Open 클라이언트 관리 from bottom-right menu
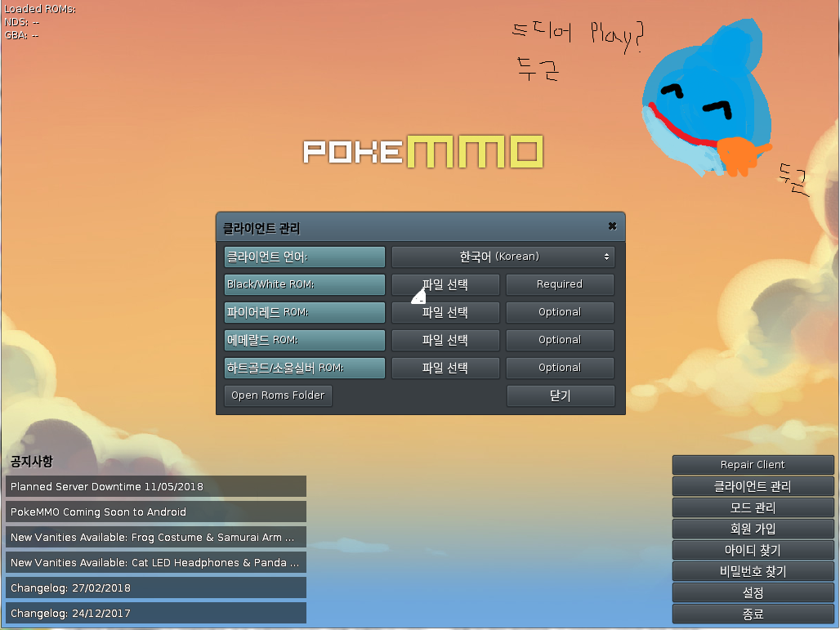Image resolution: width=840 pixels, height=630 pixels. click(753, 486)
